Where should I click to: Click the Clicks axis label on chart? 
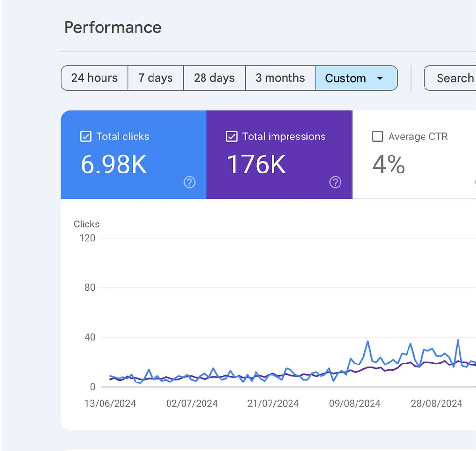(86, 224)
